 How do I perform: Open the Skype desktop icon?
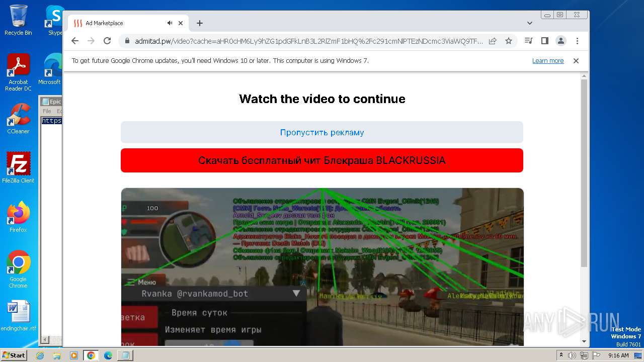(54, 20)
